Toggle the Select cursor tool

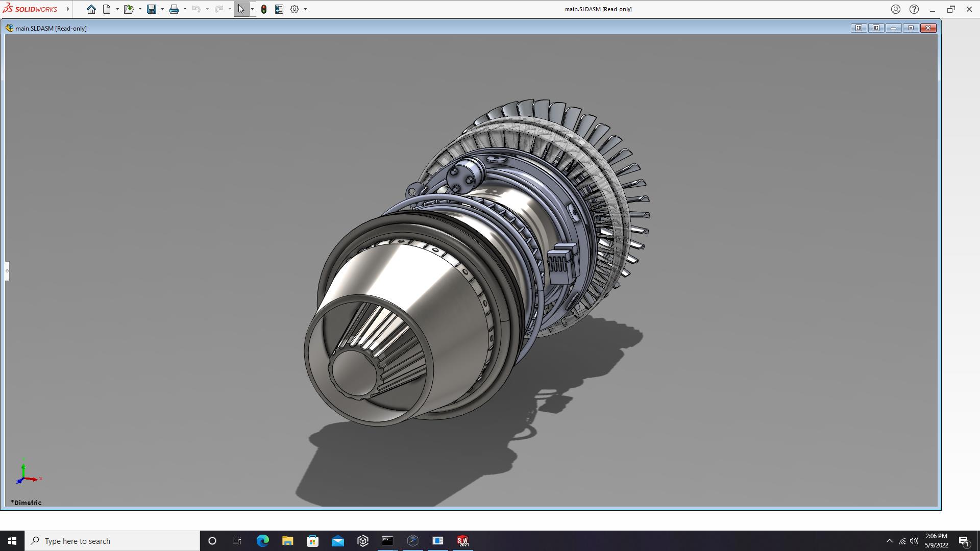pos(241,9)
